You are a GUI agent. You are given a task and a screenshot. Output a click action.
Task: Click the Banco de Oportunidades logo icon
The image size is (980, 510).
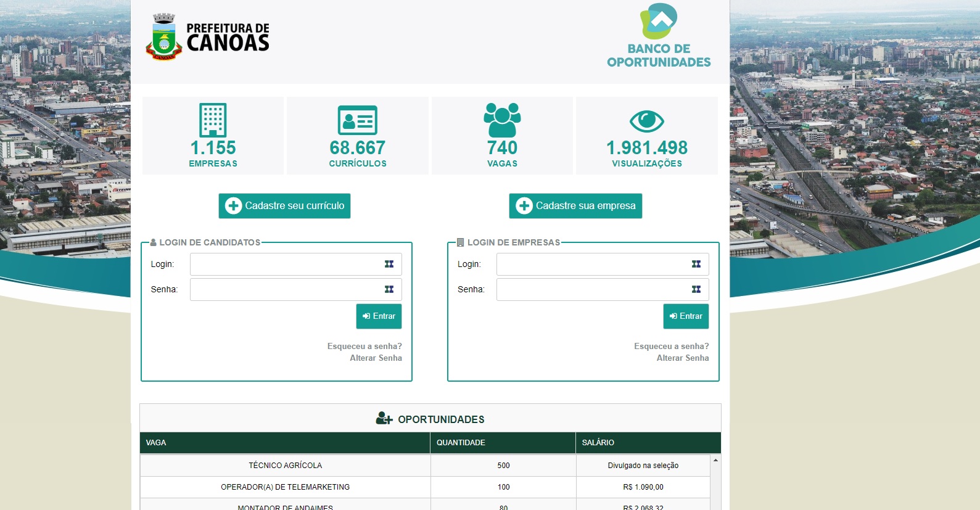[x=659, y=21]
